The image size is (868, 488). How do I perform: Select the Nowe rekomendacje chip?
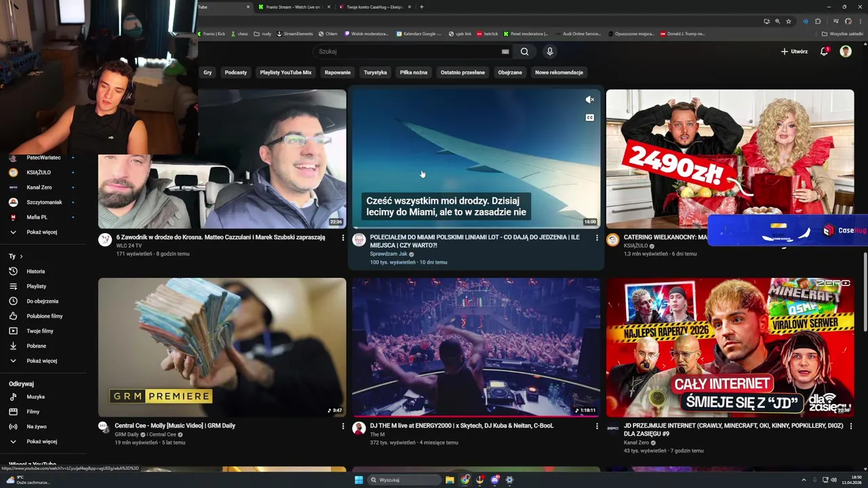coord(559,73)
